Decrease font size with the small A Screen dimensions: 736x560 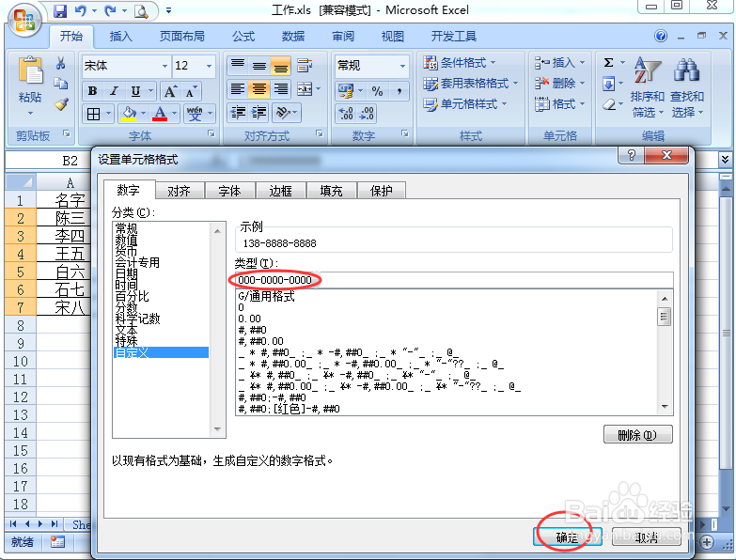[191, 91]
